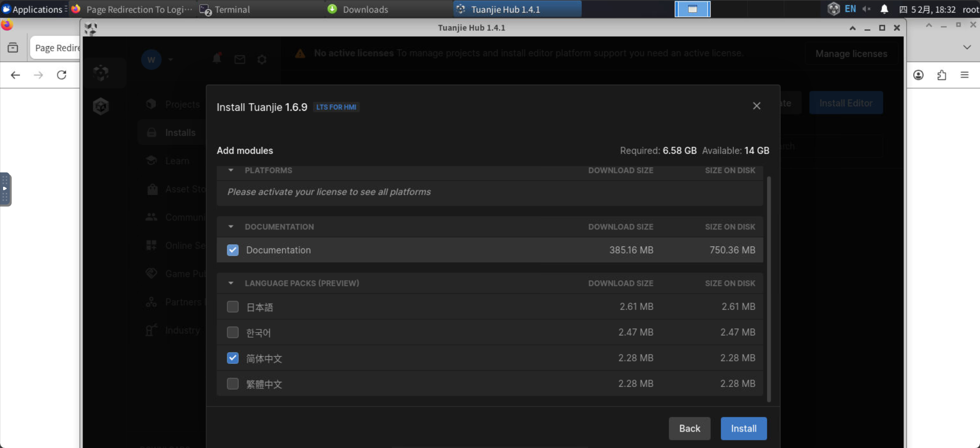This screenshot has height=448, width=980.
Task: Click the Manage licenses button
Action: pyautogui.click(x=851, y=54)
